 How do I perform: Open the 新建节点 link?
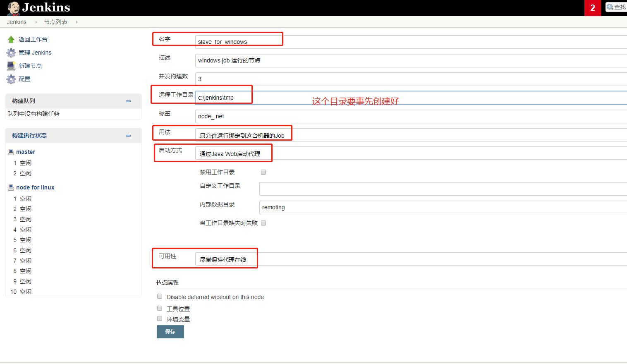pyautogui.click(x=30, y=66)
